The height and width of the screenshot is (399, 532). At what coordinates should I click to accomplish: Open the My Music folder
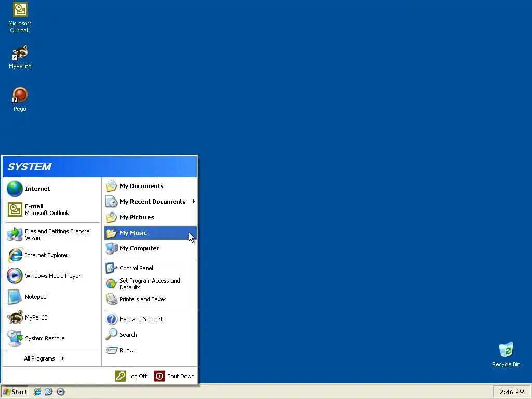(150, 233)
